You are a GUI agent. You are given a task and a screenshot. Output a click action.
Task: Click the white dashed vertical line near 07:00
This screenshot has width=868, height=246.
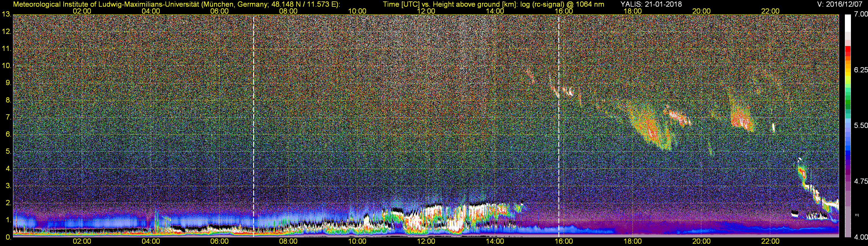(253, 126)
